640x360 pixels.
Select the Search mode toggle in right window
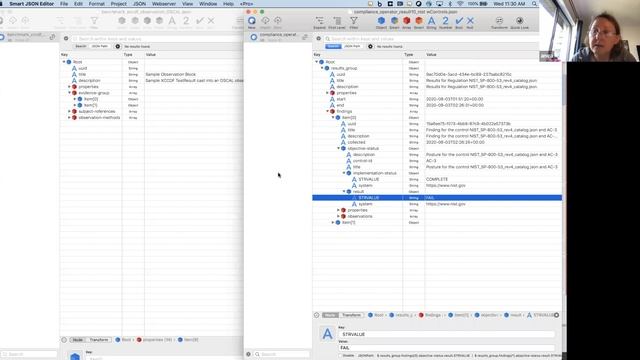pyautogui.click(x=333, y=47)
